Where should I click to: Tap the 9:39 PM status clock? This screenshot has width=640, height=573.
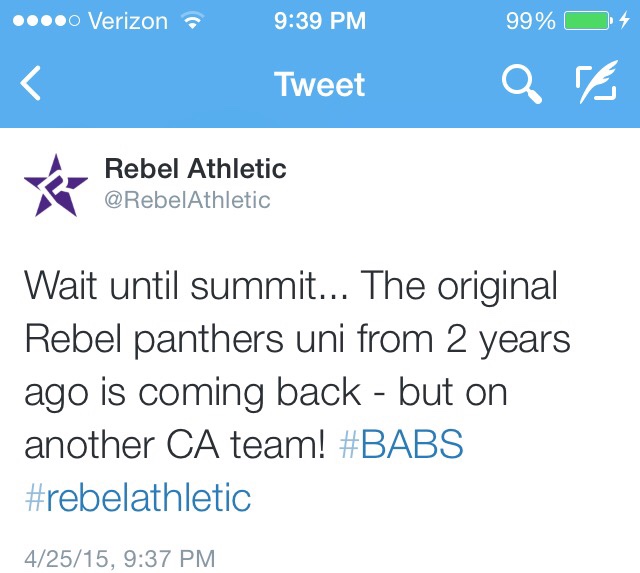pos(320,20)
